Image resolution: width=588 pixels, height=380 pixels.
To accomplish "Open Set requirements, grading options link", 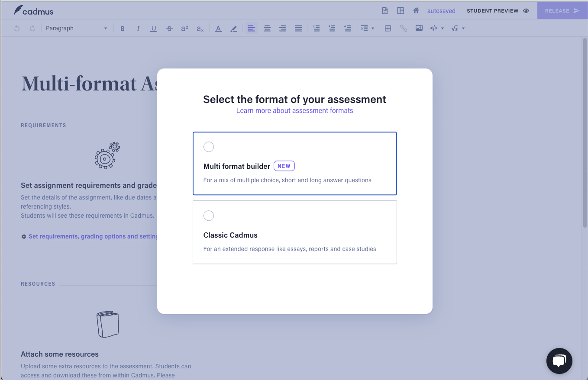I will click(x=93, y=236).
